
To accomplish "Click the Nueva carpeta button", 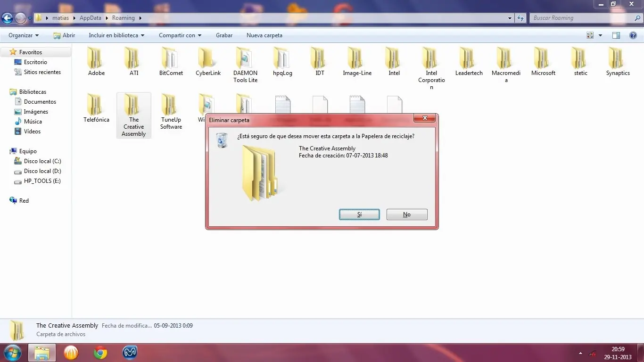I will [x=264, y=35].
